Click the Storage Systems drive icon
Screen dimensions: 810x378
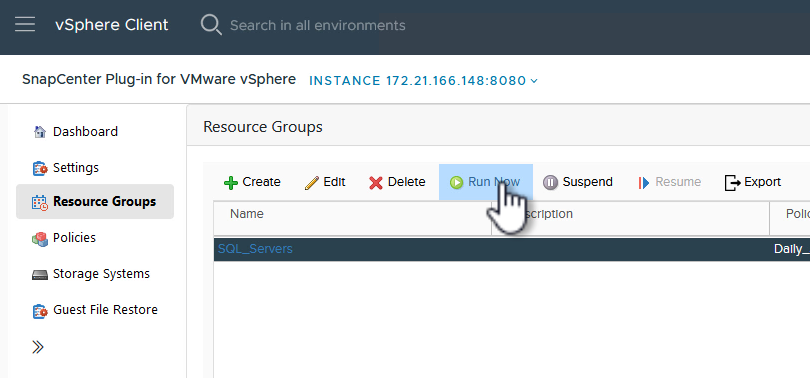pyautogui.click(x=40, y=275)
